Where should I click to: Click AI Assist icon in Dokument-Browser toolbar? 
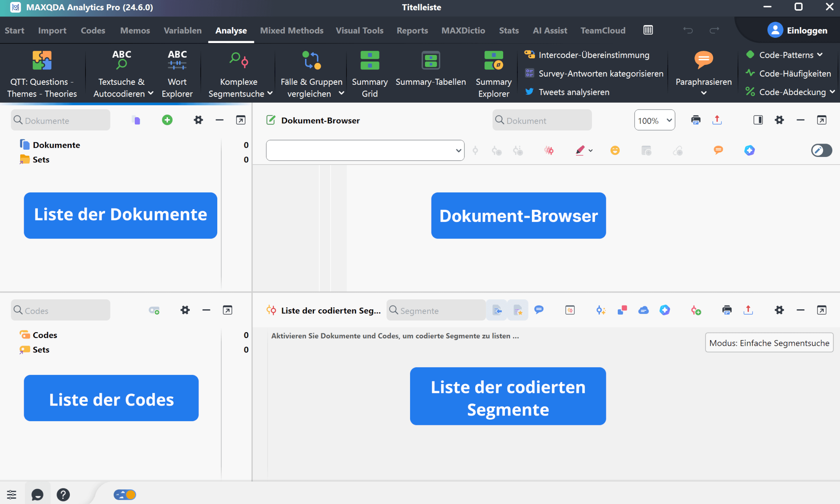click(x=750, y=150)
